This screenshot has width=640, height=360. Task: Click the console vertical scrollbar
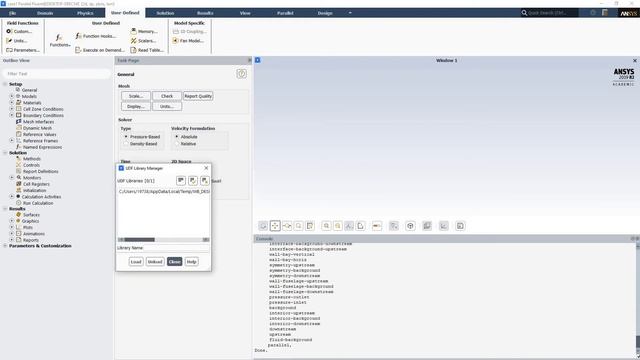pyautogui.click(x=637, y=300)
